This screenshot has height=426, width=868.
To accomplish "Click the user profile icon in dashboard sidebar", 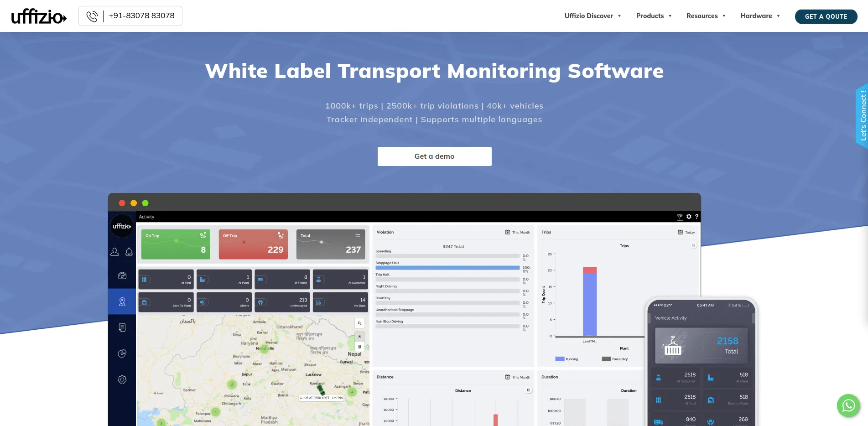I will pos(115,252).
